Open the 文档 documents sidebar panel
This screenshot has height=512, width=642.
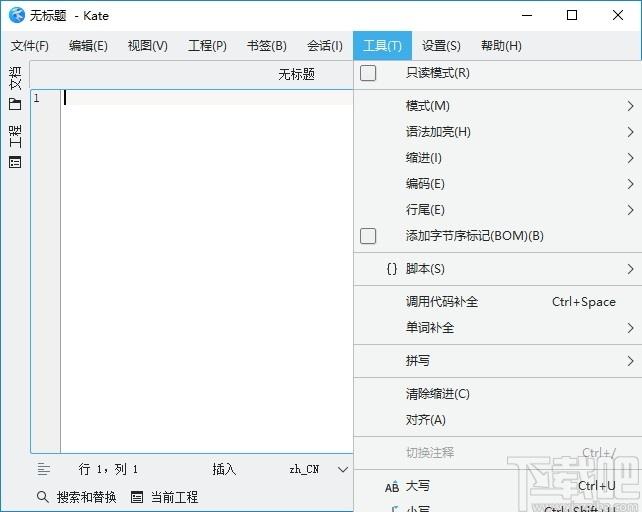[x=15, y=88]
